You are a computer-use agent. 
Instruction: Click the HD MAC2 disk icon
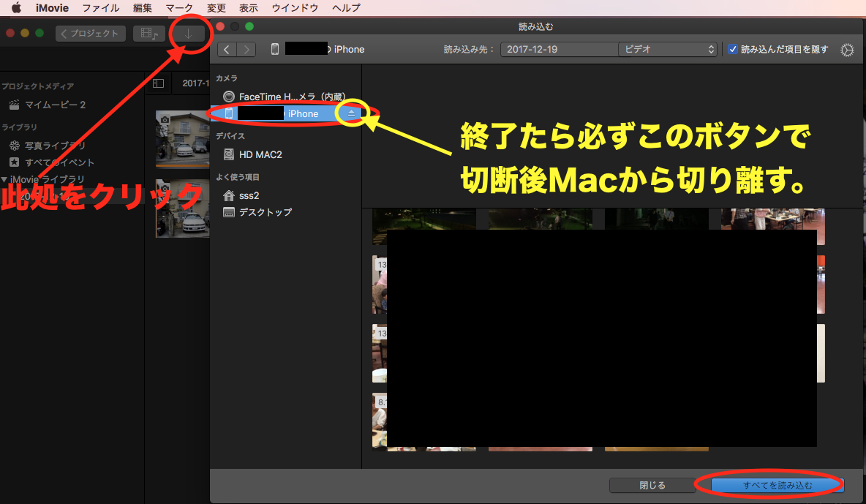(x=229, y=154)
